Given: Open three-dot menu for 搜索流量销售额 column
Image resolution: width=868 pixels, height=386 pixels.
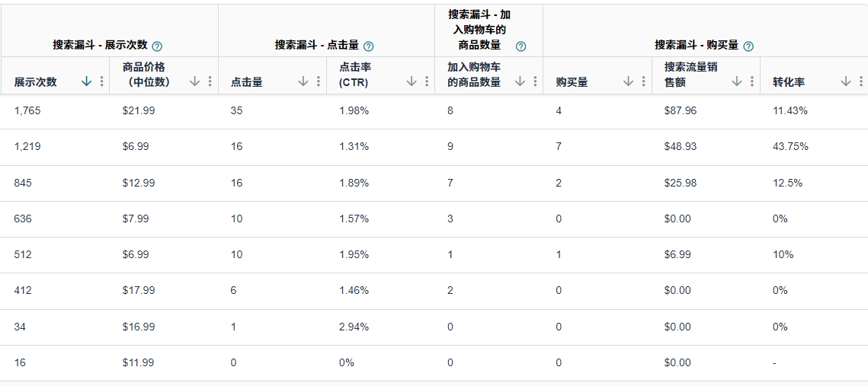Looking at the screenshot, I should pyautogui.click(x=752, y=81).
